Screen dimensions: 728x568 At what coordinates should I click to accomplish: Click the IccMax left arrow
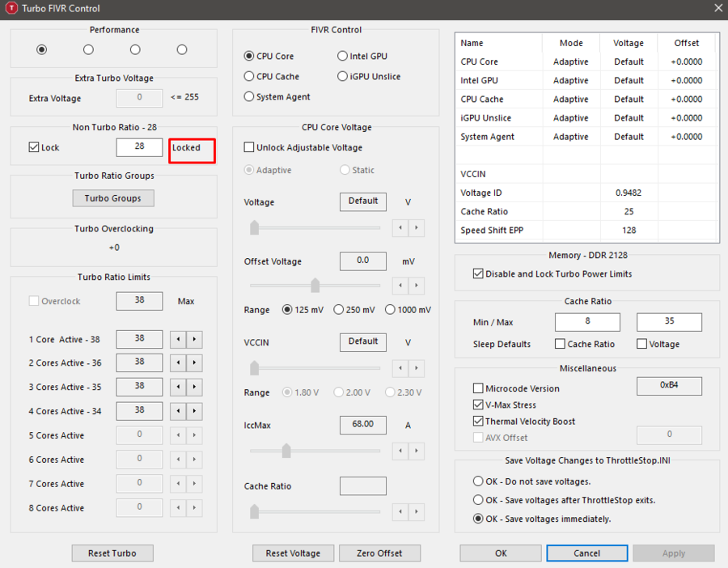[400, 451]
